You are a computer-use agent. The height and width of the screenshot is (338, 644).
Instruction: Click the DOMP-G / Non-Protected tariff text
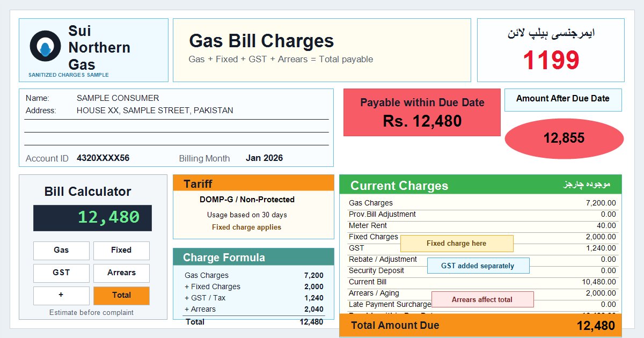tap(247, 200)
